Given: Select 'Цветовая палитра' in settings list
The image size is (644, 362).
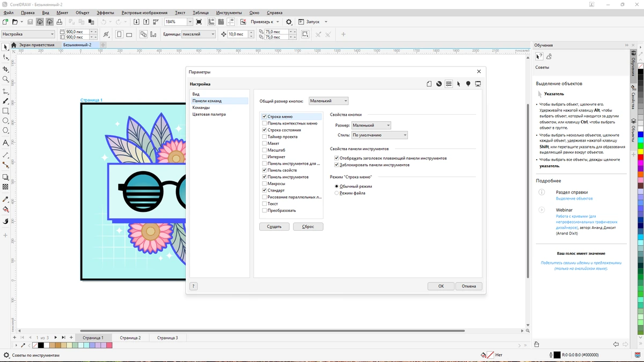Looking at the screenshot, I should [x=209, y=114].
